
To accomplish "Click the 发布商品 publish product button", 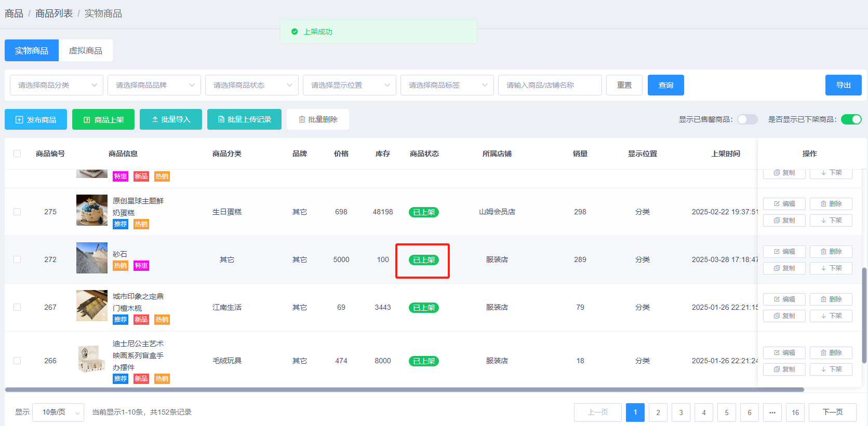I will 36,119.
